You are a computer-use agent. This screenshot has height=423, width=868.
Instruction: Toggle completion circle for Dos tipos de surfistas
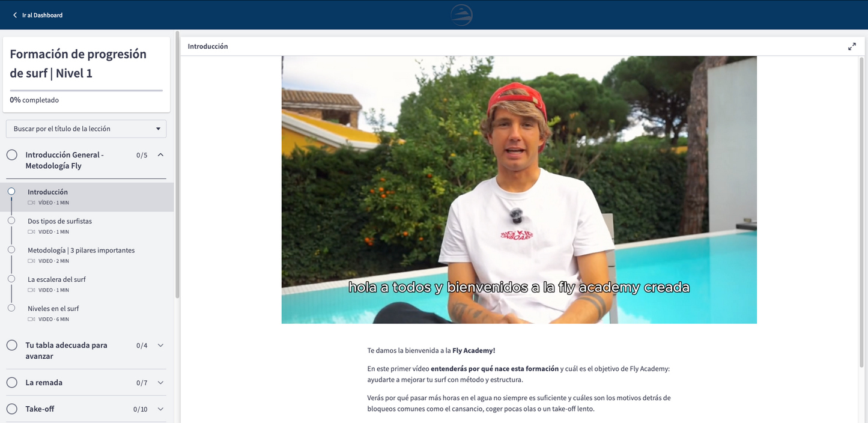(11, 221)
